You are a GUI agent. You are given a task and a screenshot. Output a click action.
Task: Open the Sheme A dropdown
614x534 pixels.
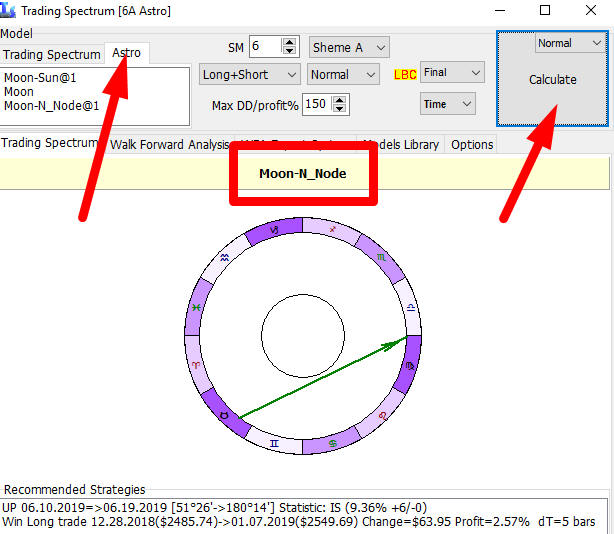349,47
